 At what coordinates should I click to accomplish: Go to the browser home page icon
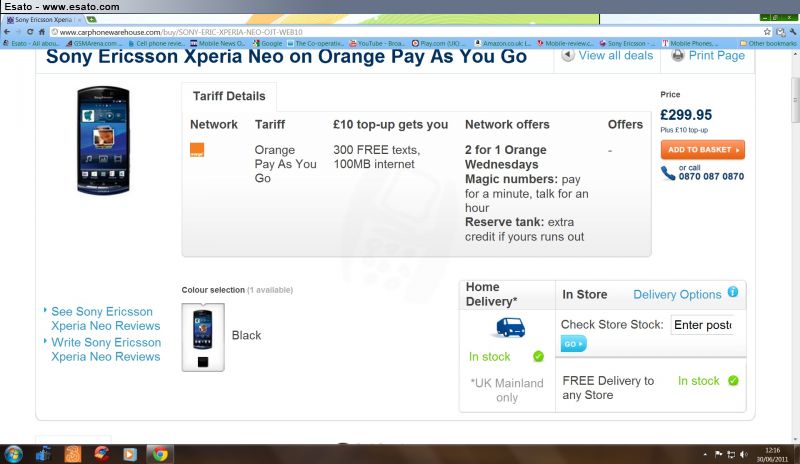[42, 32]
